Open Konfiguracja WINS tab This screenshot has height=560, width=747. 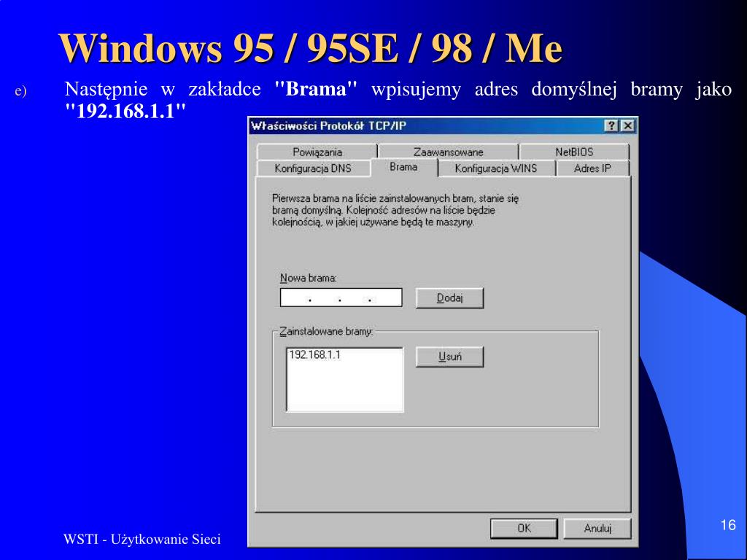(496, 168)
